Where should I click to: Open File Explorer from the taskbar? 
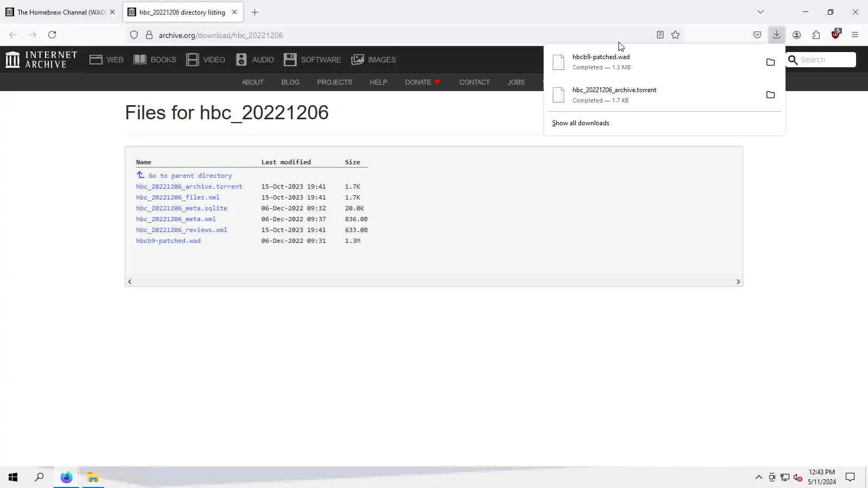[x=93, y=477]
